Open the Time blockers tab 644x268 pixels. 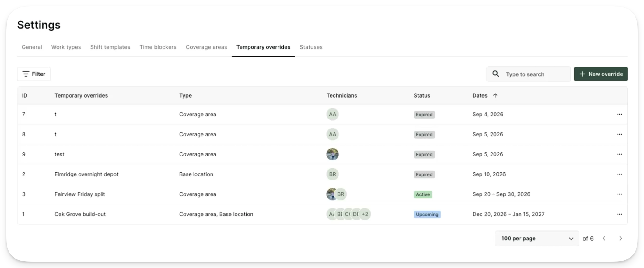click(158, 47)
